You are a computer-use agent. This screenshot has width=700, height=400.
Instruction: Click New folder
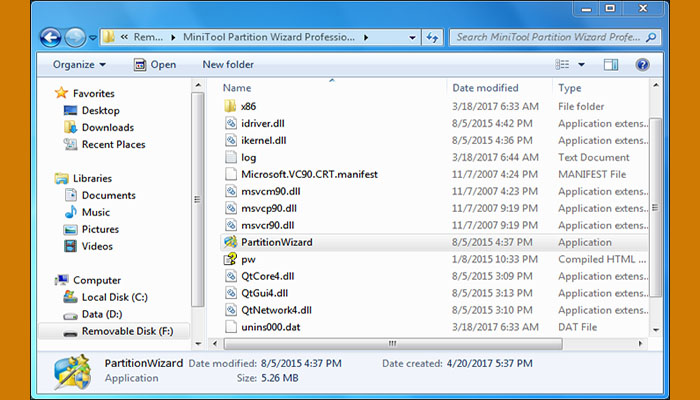point(228,65)
